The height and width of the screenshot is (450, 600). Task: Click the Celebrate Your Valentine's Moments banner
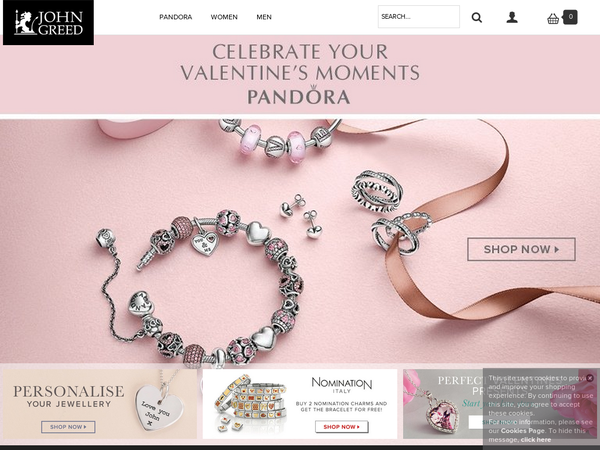pyautogui.click(x=300, y=74)
